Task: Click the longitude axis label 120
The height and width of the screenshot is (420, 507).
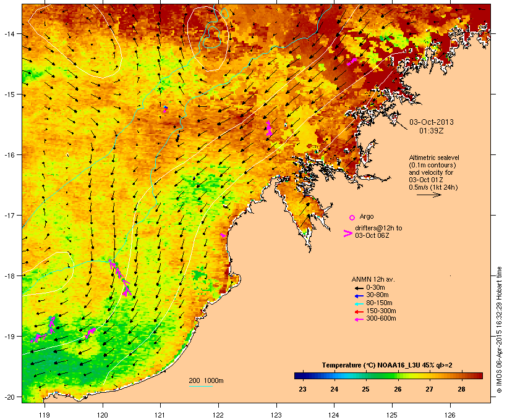Action: tap(103, 415)
